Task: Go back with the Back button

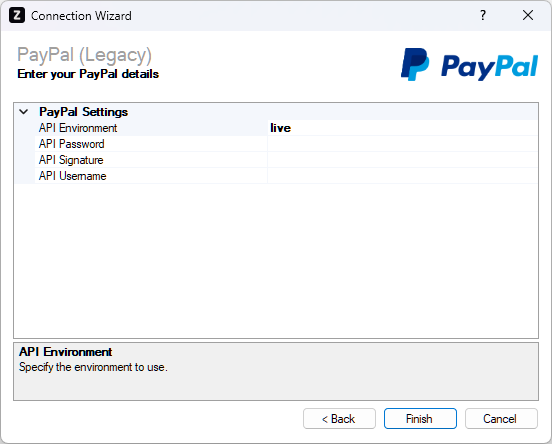Action: [339, 419]
